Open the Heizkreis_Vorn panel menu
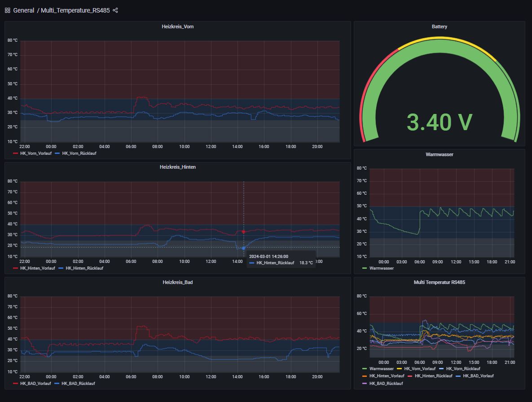This screenshot has height=402, width=532. point(177,26)
